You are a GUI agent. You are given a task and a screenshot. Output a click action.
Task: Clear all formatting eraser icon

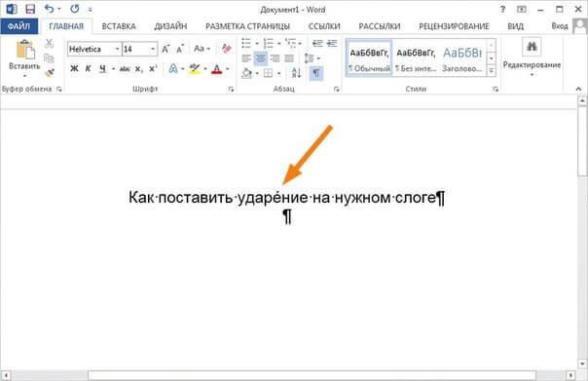pos(226,49)
